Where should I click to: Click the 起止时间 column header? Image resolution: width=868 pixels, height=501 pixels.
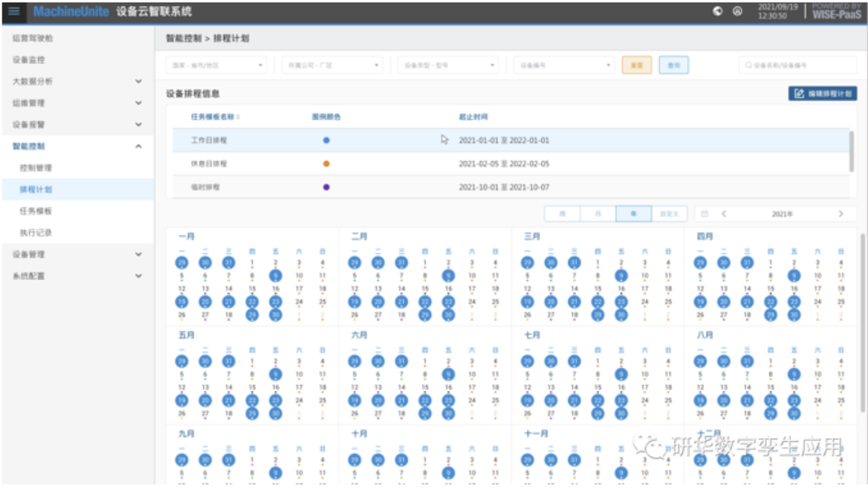tap(473, 117)
